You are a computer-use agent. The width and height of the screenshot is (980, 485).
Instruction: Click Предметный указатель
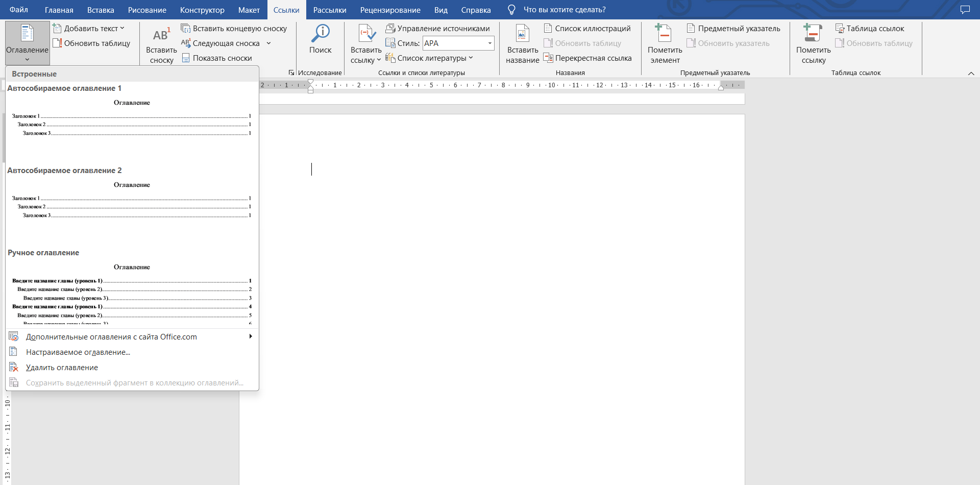(x=733, y=29)
